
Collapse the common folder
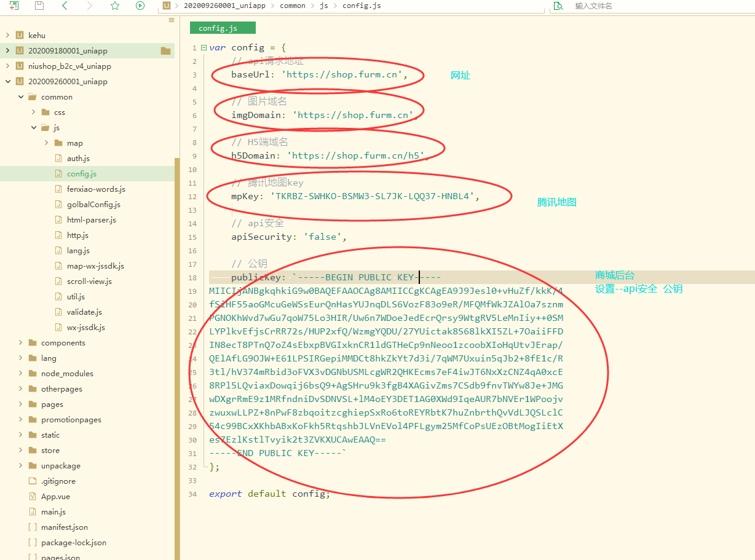tap(21, 97)
